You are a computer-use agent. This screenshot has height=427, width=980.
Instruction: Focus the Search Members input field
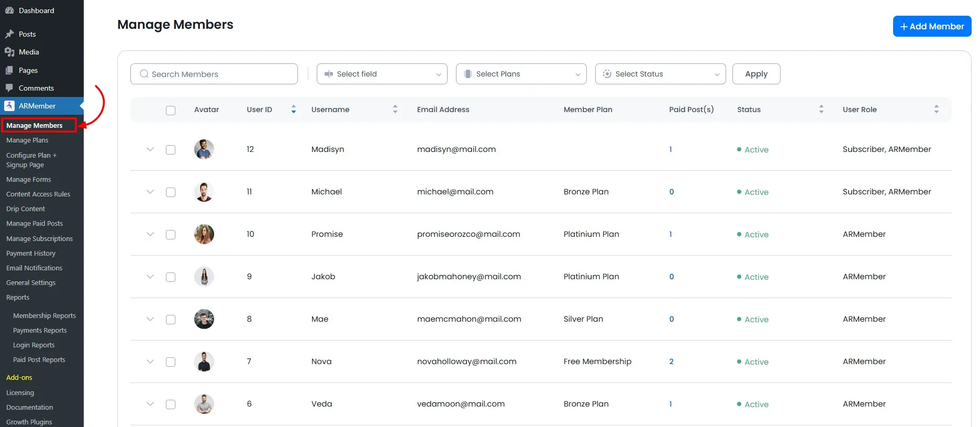(x=220, y=74)
